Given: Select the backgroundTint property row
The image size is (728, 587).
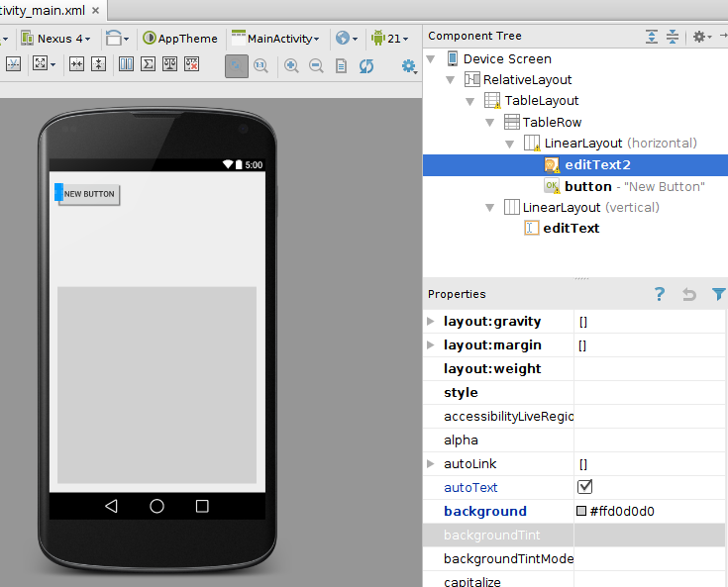Looking at the screenshot, I should 573,535.
